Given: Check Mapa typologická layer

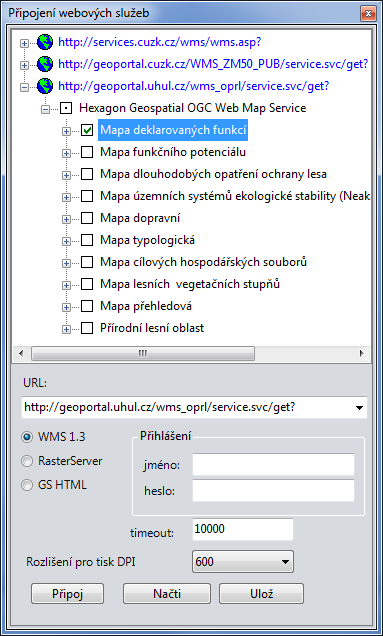Looking at the screenshot, I should (x=87, y=240).
